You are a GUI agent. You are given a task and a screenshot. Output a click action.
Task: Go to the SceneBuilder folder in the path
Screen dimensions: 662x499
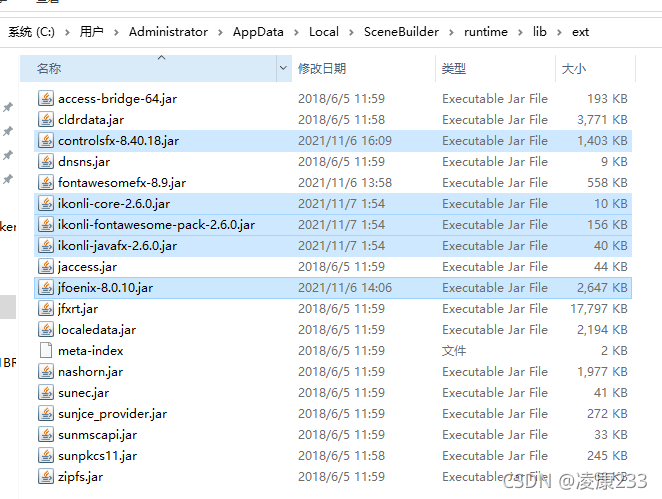[x=402, y=32]
